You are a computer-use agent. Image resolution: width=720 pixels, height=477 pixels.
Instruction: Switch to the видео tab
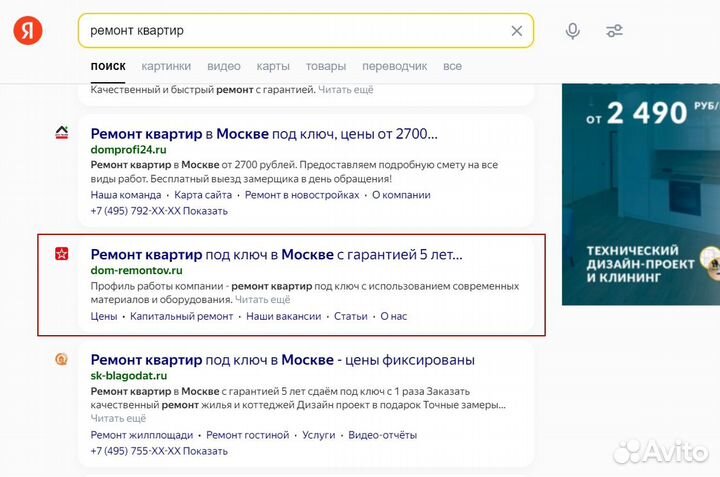tap(224, 66)
